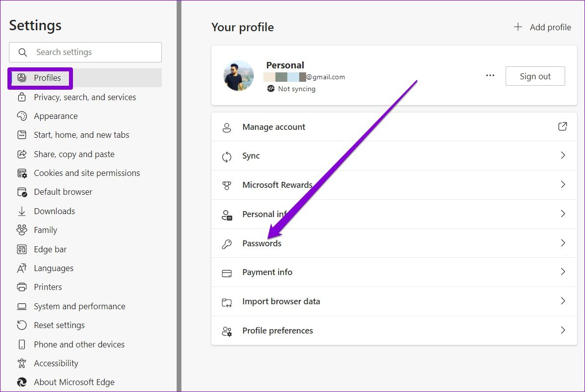Screen dimensions: 585x392
Task: Click the Edge bar icon
Action: (22, 249)
